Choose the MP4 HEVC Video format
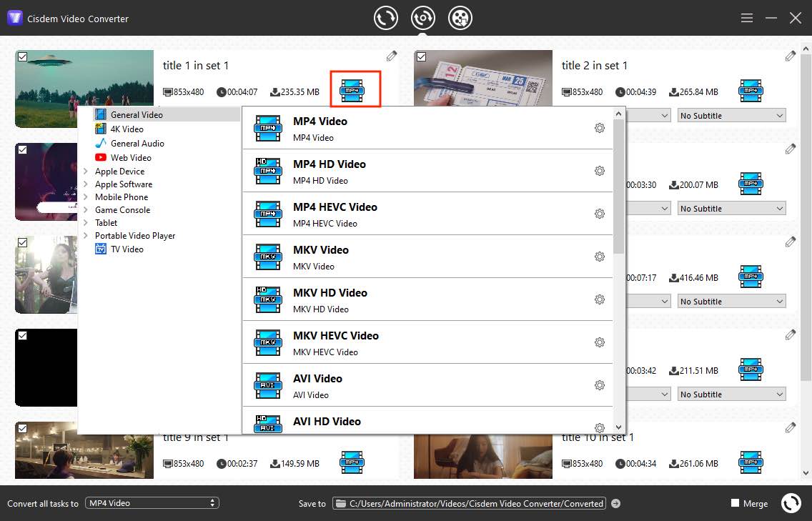Image resolution: width=812 pixels, height=521 pixels. point(427,214)
